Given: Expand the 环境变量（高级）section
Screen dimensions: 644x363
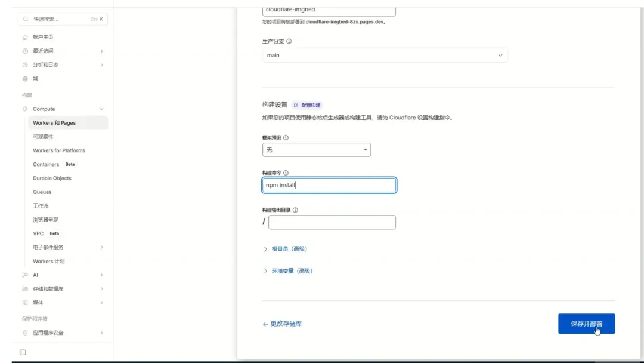Looking at the screenshot, I should click(x=292, y=270).
